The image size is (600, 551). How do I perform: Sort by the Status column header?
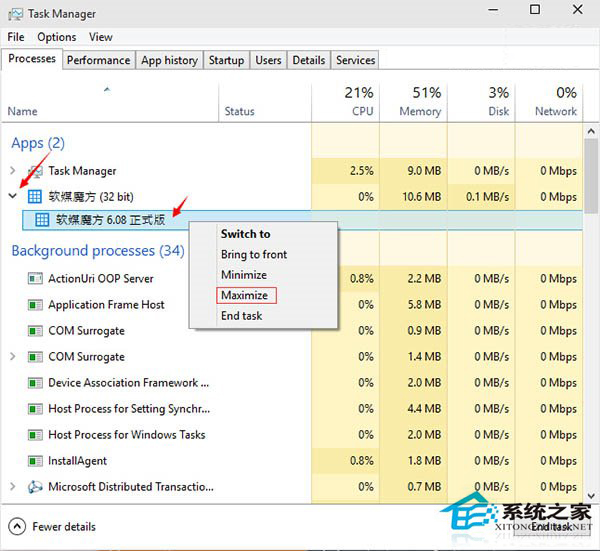[x=265, y=103]
